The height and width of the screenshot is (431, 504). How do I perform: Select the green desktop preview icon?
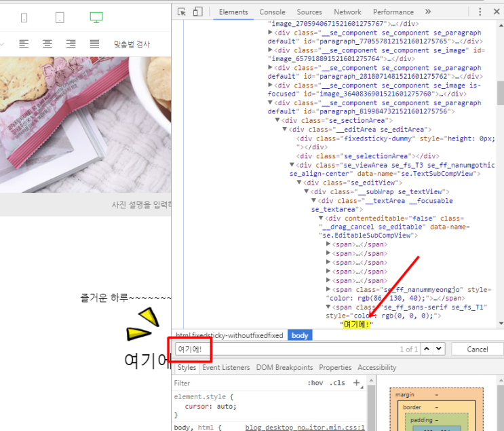[96, 18]
